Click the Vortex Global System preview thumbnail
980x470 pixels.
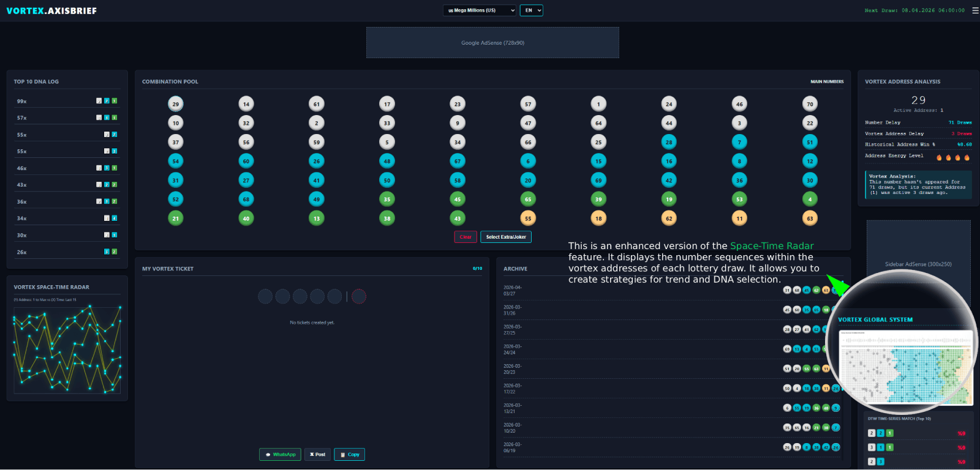(x=905, y=367)
